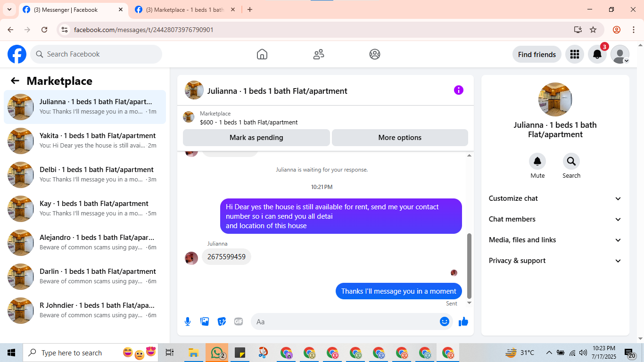Image resolution: width=644 pixels, height=362 pixels.
Task: Choose a sticker with the sticker icon
Action: pos(222,321)
